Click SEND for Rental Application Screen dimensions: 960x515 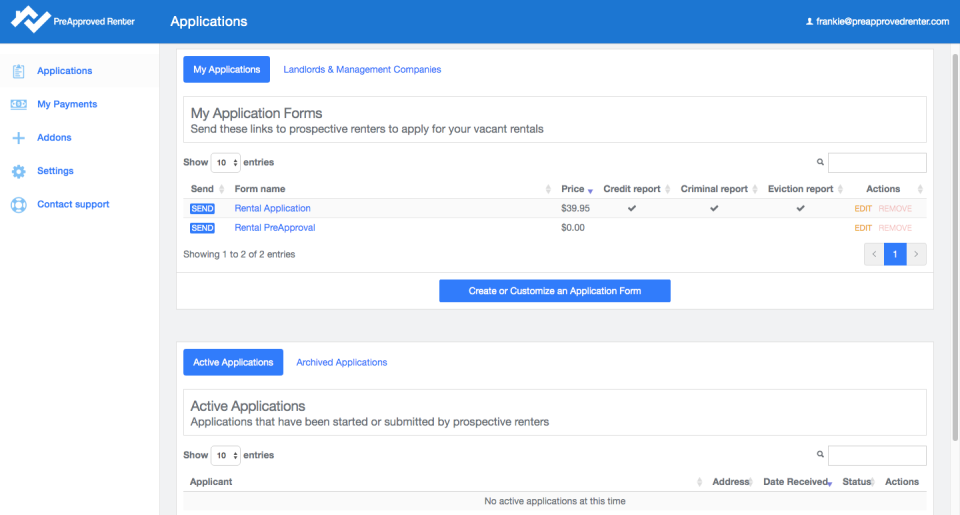click(202, 209)
